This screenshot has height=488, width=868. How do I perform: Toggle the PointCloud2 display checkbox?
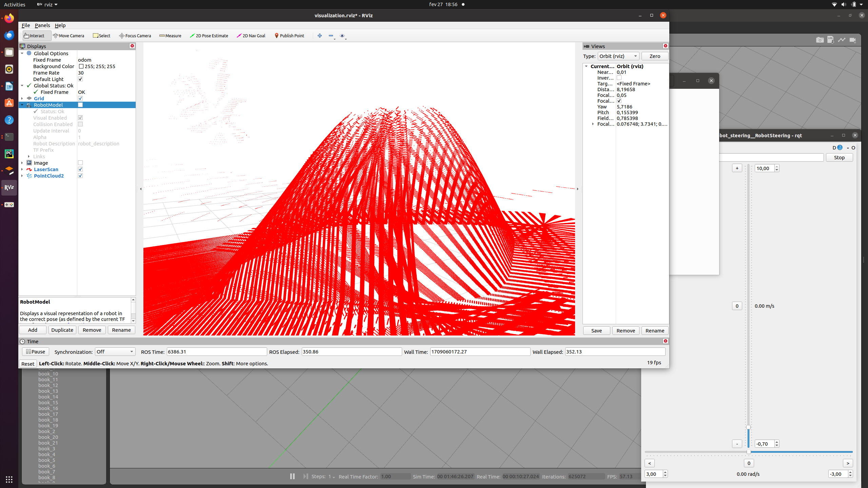click(x=80, y=176)
